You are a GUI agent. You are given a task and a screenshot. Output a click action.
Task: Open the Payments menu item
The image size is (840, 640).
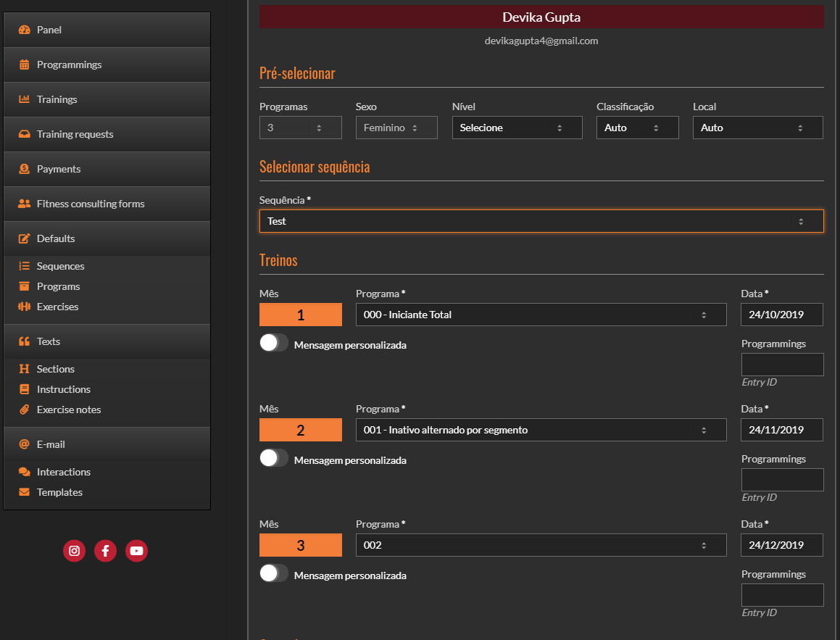point(59,169)
